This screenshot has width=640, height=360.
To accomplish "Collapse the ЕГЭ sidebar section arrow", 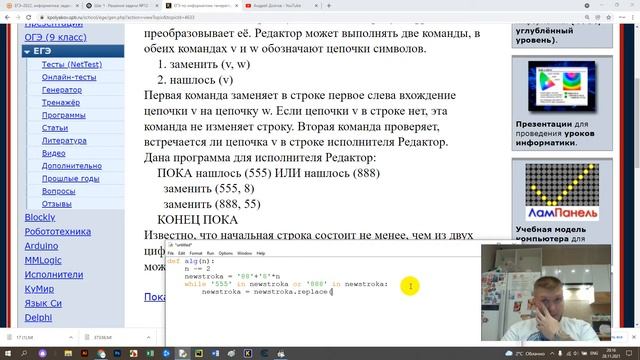I will pos(27,51).
